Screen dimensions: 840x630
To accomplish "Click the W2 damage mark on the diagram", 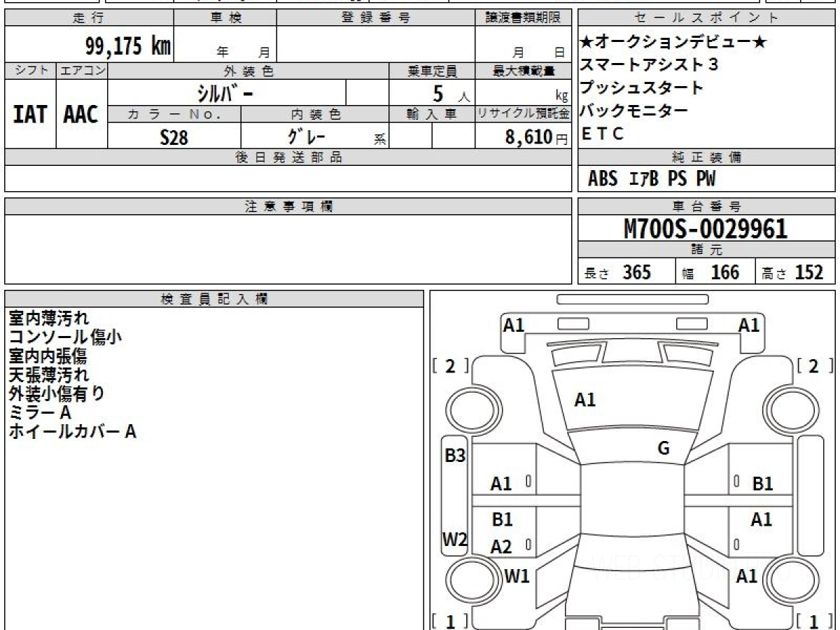I will [x=455, y=540].
